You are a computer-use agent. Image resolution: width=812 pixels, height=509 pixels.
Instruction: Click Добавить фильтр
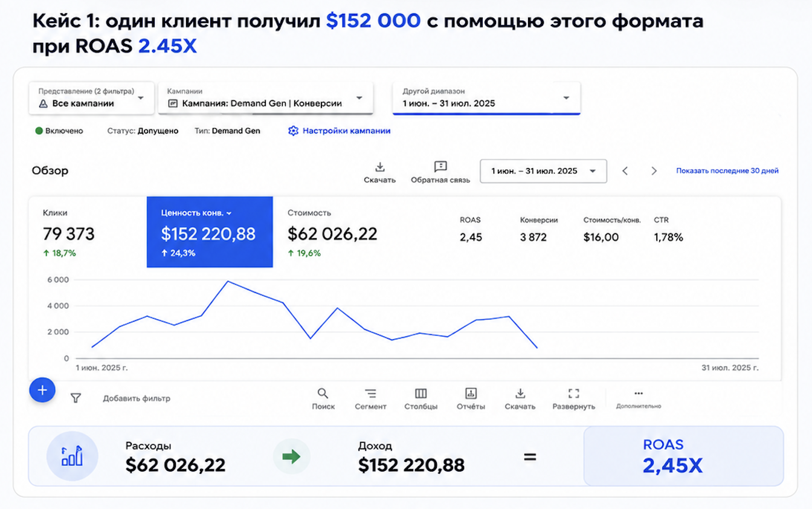click(x=137, y=398)
